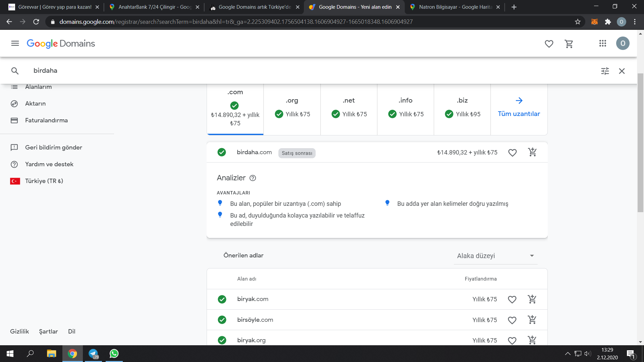Open Yardım ve destek
644x362 pixels.
(x=49, y=164)
